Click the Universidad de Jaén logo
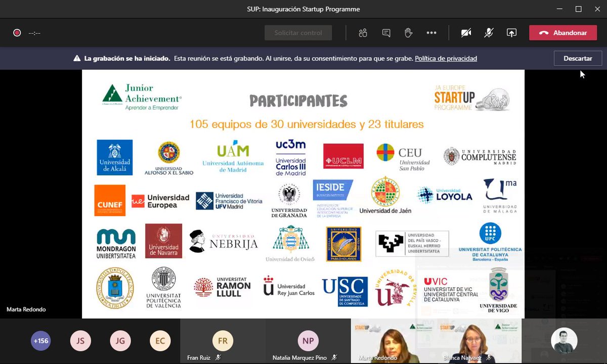This screenshot has height=364, width=607. click(x=385, y=195)
